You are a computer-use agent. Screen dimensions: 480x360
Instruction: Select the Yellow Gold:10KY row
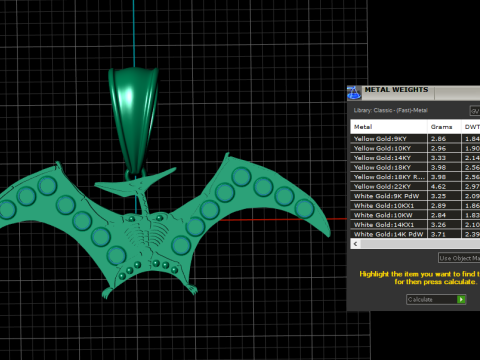(415, 148)
